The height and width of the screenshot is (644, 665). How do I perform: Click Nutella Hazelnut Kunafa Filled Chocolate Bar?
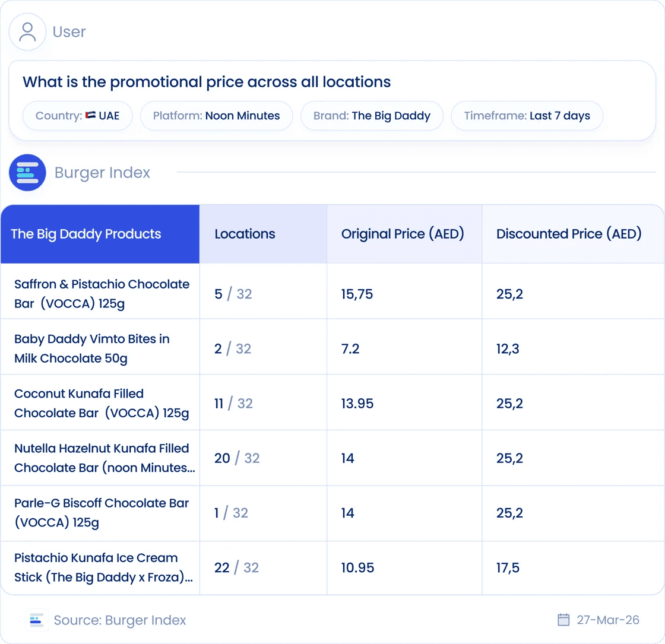click(x=104, y=458)
